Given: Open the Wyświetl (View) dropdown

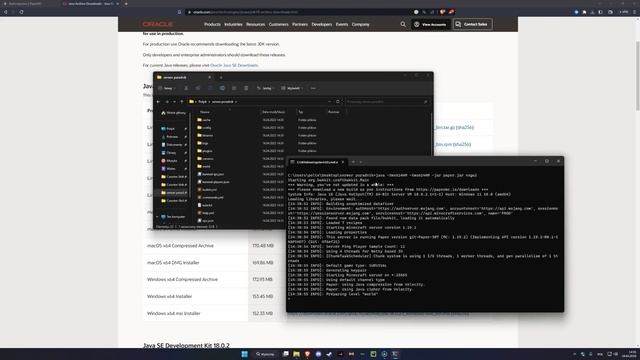Looking at the screenshot, I should (x=291, y=88).
